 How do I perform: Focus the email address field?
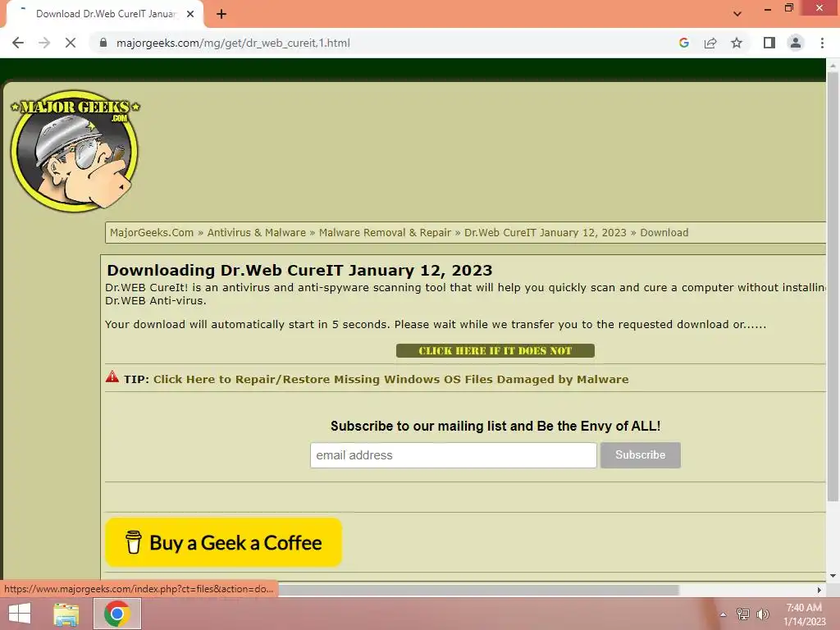pyautogui.click(x=453, y=455)
